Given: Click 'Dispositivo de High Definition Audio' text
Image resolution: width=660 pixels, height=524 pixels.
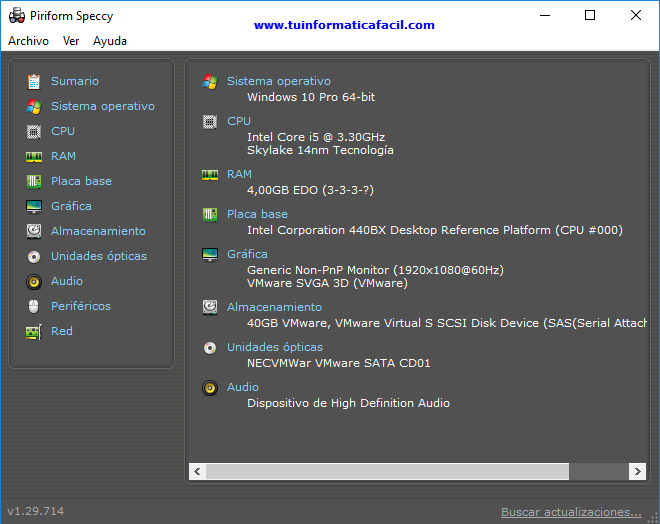Looking at the screenshot, I should [x=348, y=403].
